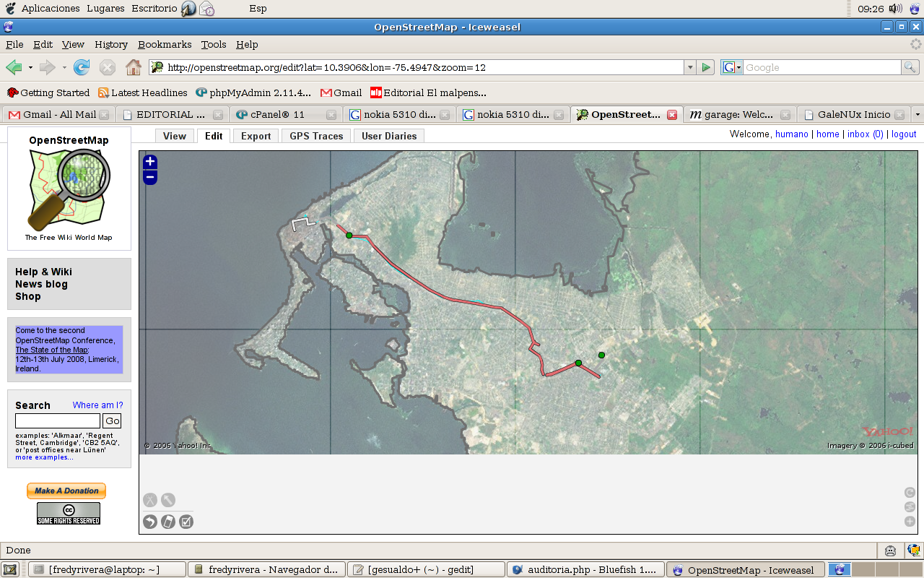
Task: Open the options checkmark icon in editor
Action: (186, 522)
